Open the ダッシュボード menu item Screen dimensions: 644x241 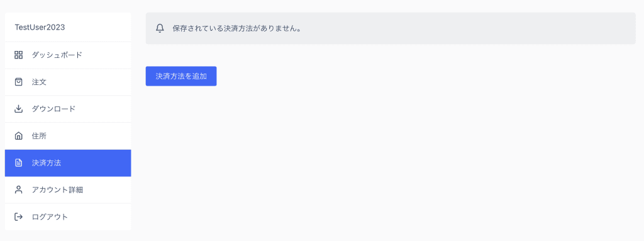(x=68, y=55)
